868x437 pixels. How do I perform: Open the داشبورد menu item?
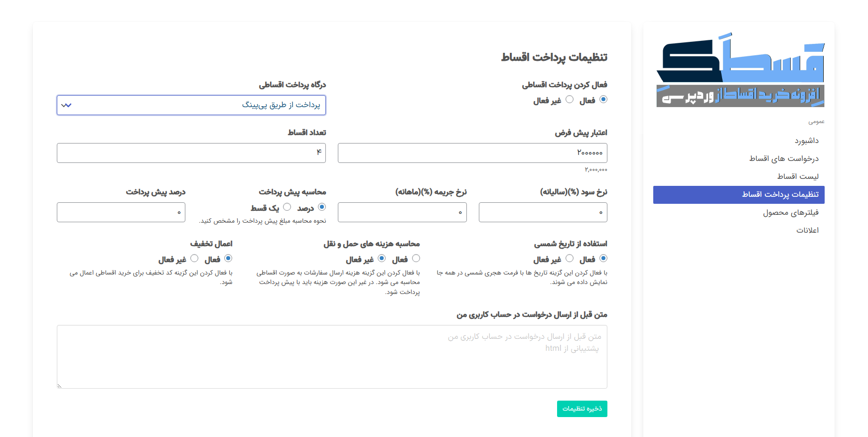point(806,141)
